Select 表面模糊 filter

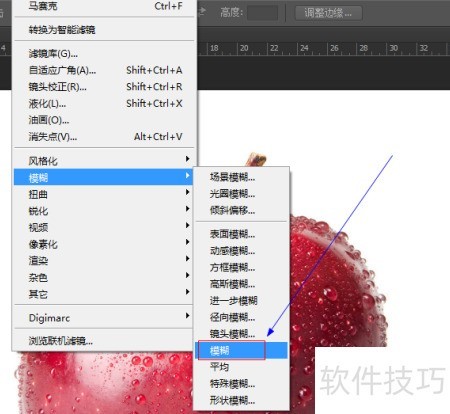pos(241,234)
